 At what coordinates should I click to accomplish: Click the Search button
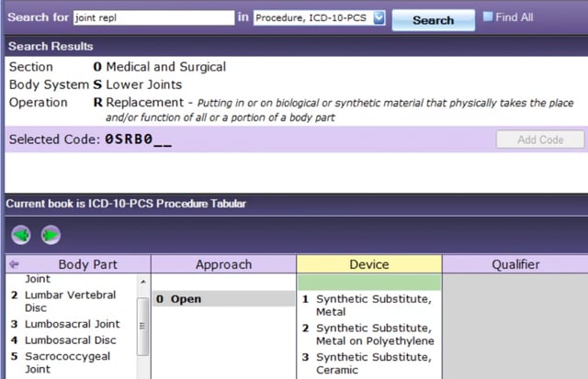tap(433, 19)
